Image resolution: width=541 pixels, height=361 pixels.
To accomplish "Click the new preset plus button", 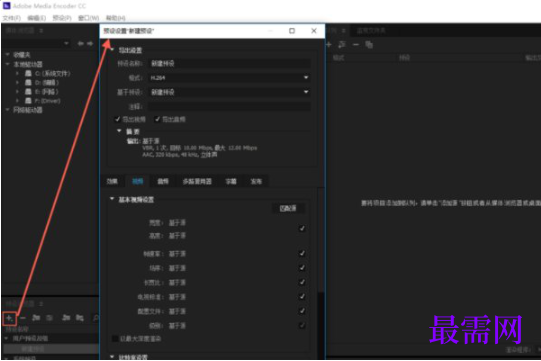I will point(9,318).
